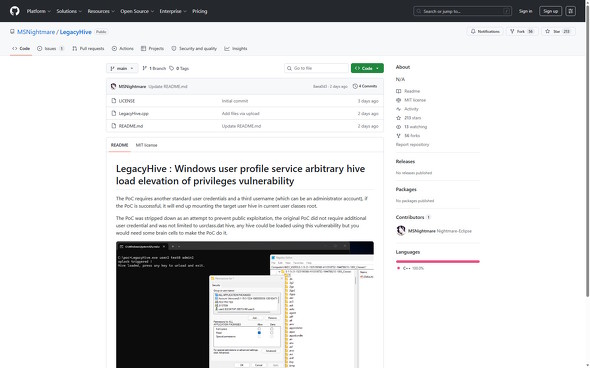Open the main branch selector dropdown
This screenshot has height=368, width=590.
pos(122,68)
